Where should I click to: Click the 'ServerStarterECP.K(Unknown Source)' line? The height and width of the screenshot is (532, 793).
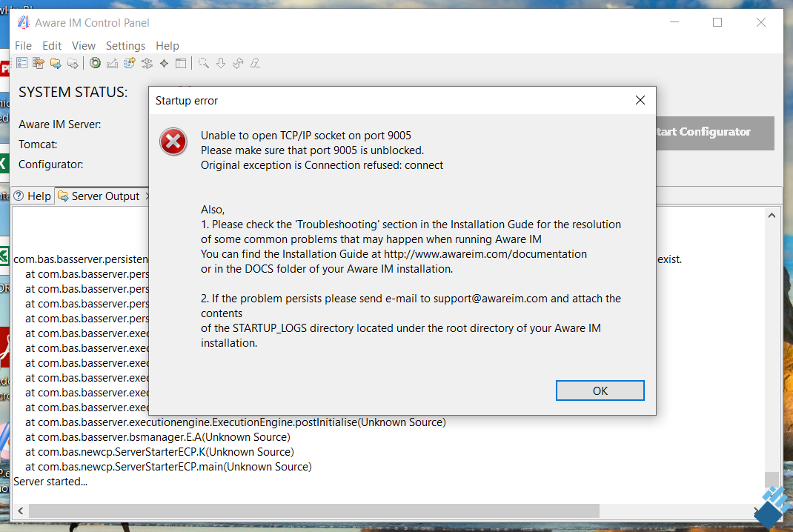(159, 452)
